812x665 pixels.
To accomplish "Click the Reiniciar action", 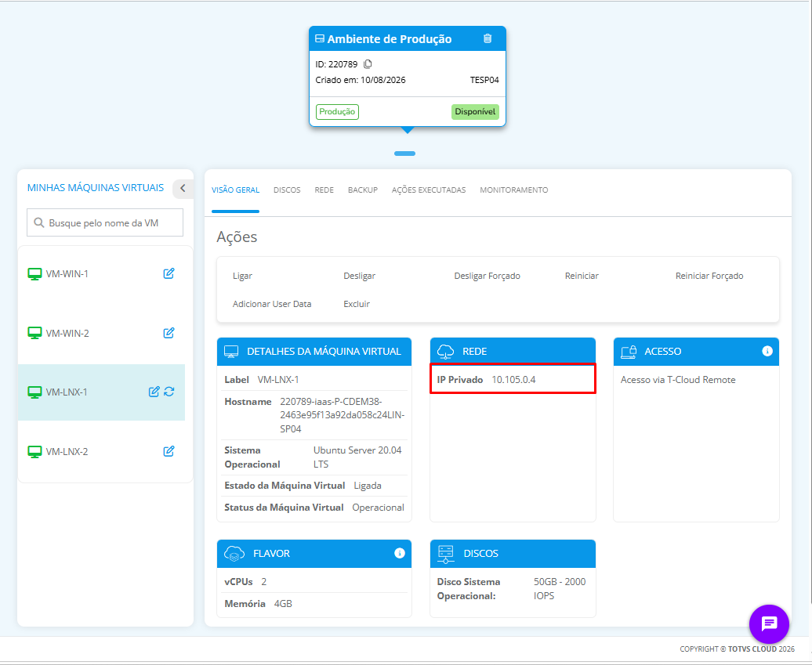I will [582, 276].
